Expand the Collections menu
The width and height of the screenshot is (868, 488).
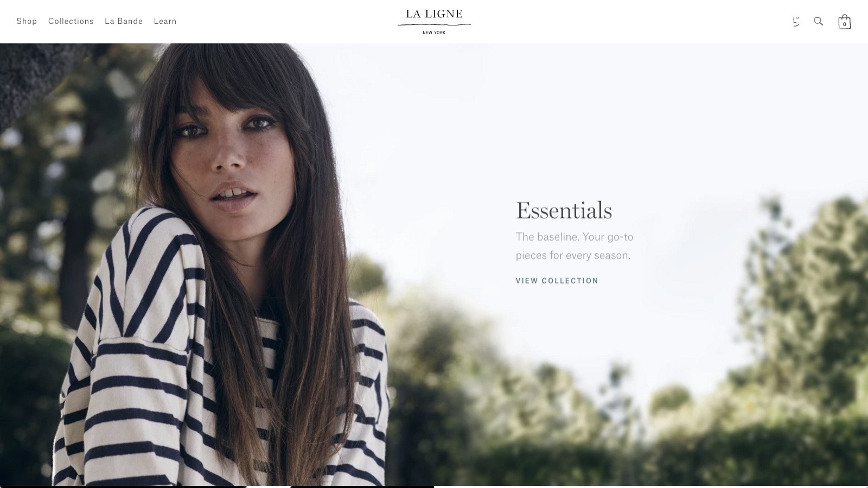click(71, 21)
